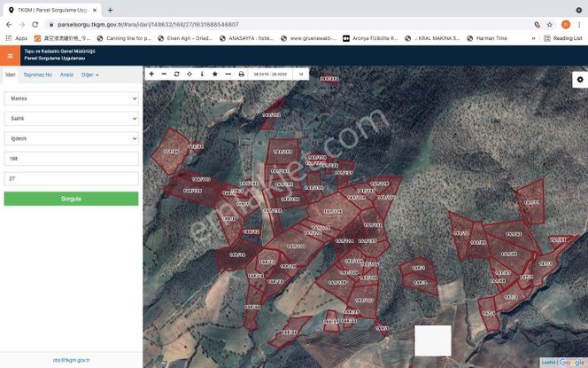Screen dimensions: 588x368
Task: Open the cbs@tkgm.gov.tr email link
Action: coord(71,360)
